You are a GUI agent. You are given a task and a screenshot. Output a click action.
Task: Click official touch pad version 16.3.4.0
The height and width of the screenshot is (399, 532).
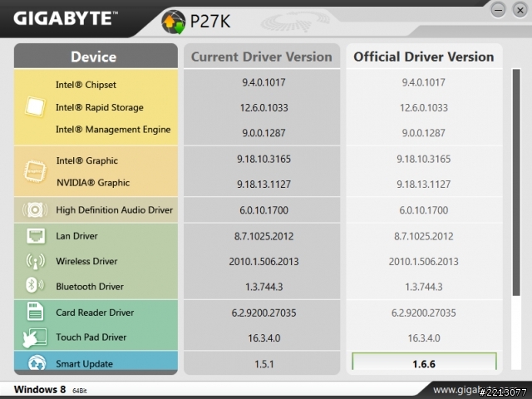point(424,338)
